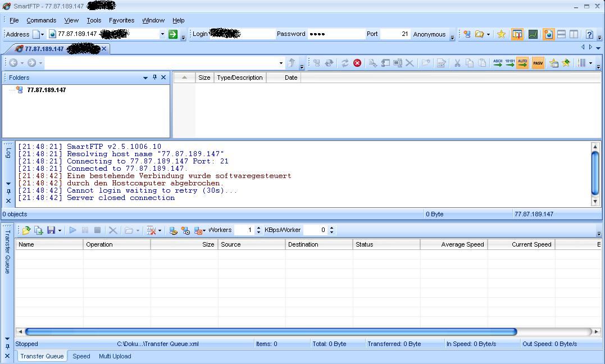Toggle the Transfer Queue window icon
Screen dimensions: 605x364
click(517, 34)
